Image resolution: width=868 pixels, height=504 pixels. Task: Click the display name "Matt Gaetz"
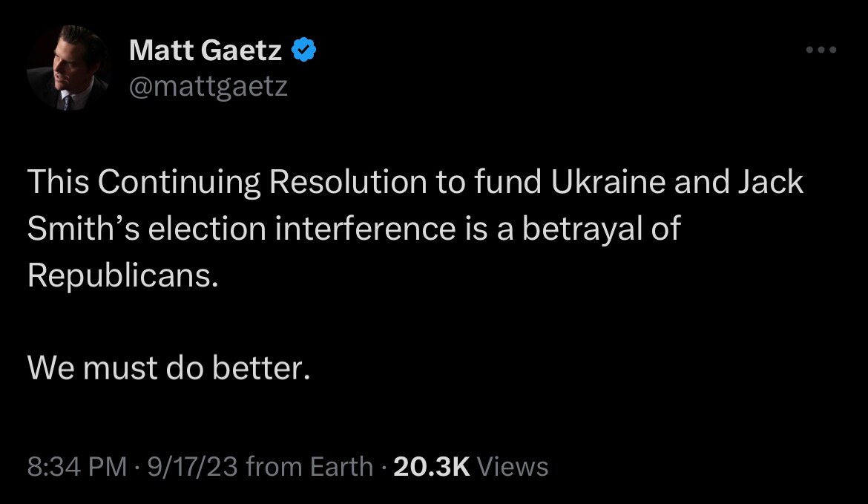click(206, 50)
